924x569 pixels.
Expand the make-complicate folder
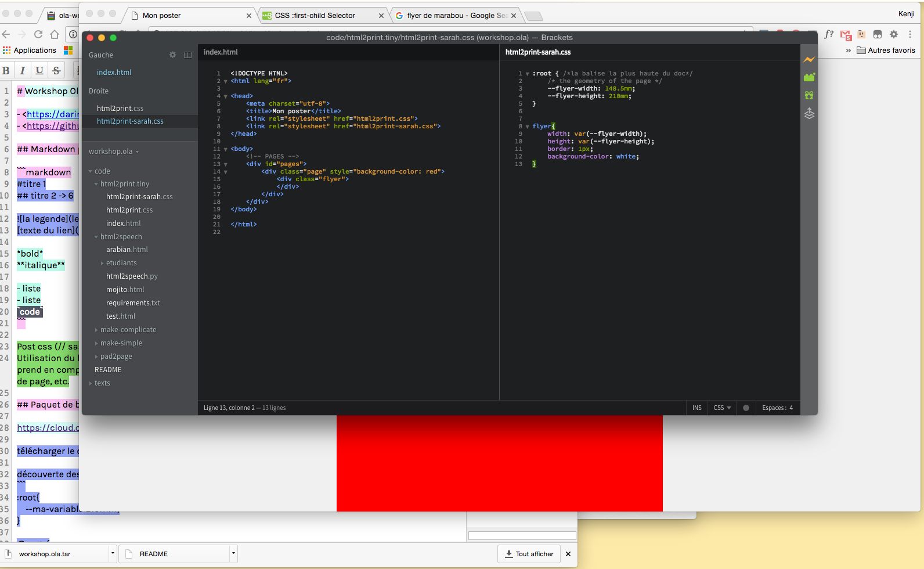[96, 330]
